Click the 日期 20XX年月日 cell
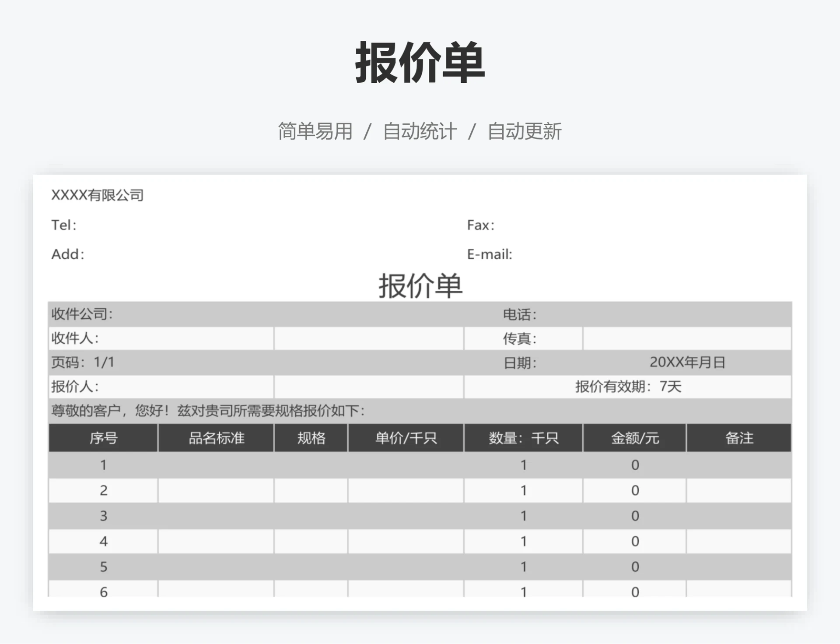840x644 pixels. (x=687, y=362)
